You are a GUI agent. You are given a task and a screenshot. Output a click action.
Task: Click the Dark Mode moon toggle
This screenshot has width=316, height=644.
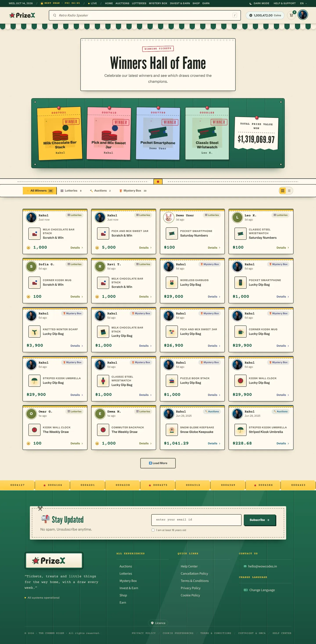click(x=259, y=3)
